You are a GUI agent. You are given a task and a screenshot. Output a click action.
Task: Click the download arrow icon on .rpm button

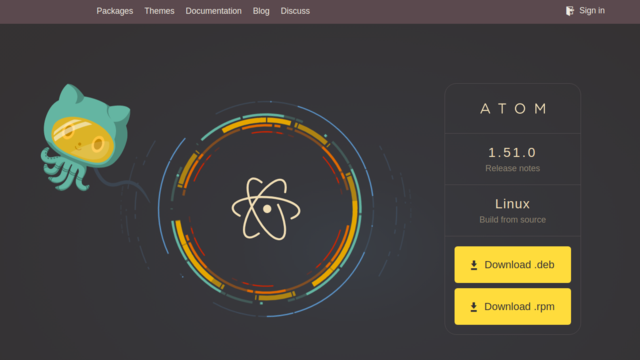click(473, 307)
